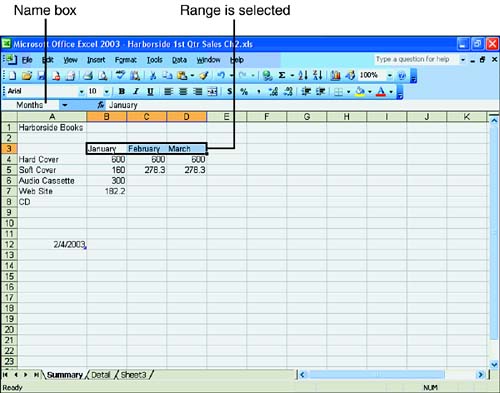
Task: Click the cell containing 2/4/2003
Action: coord(52,244)
